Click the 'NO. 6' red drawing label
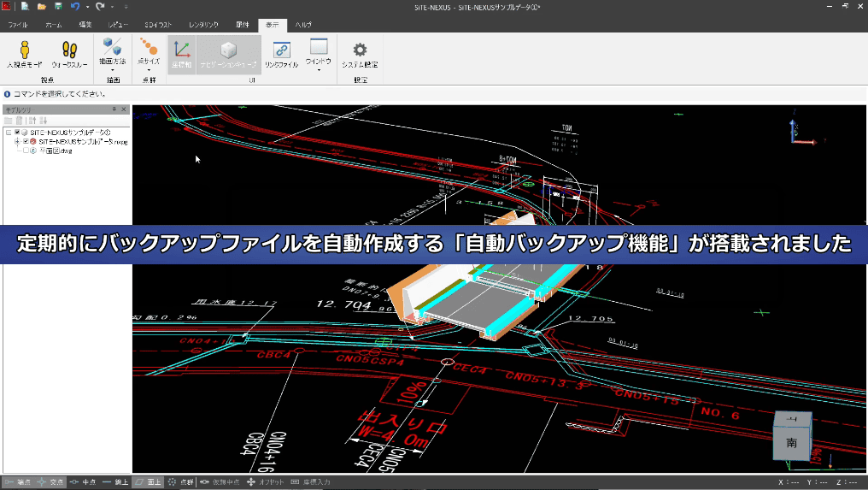 pos(720,412)
